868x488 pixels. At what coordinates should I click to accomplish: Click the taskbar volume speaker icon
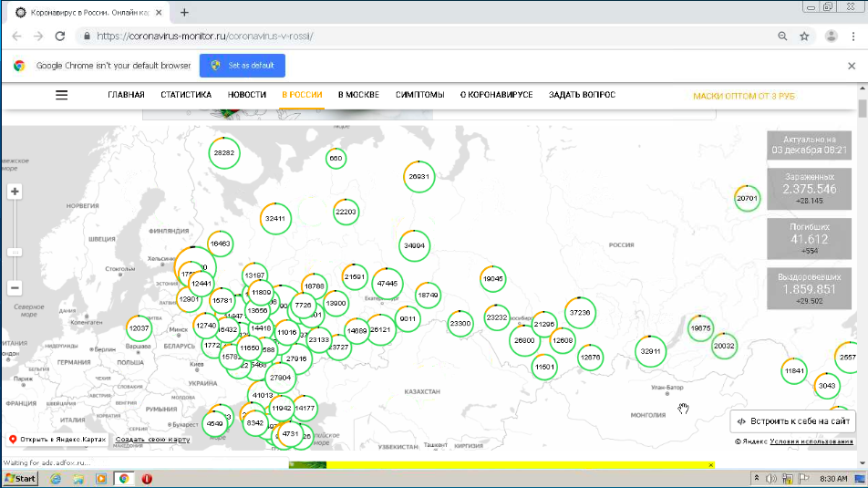pyautogui.click(x=771, y=479)
